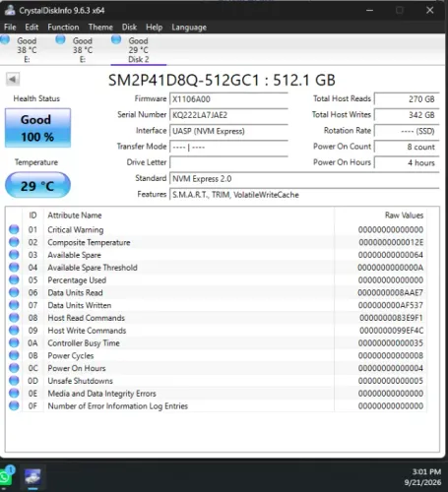Click the Power On Hours value 4 hours
448x492 pixels.
click(x=407, y=162)
